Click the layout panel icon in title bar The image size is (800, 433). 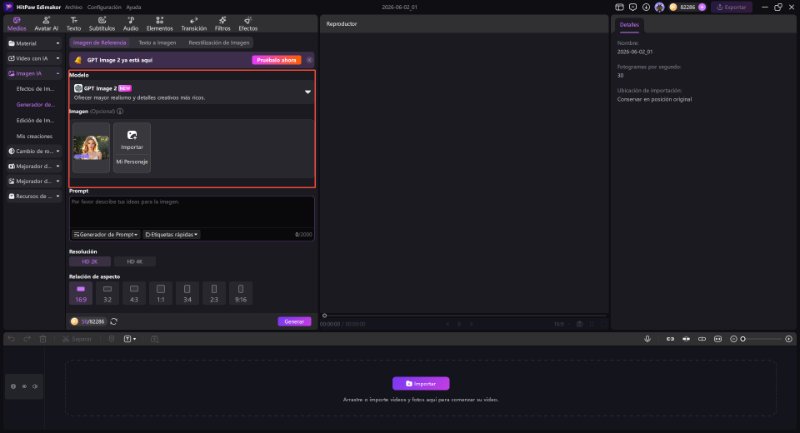point(619,7)
